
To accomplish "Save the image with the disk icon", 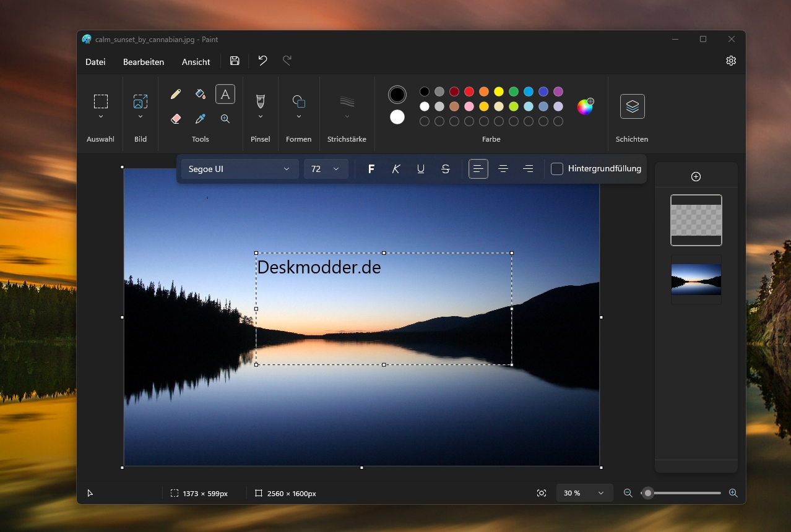I will [235, 61].
